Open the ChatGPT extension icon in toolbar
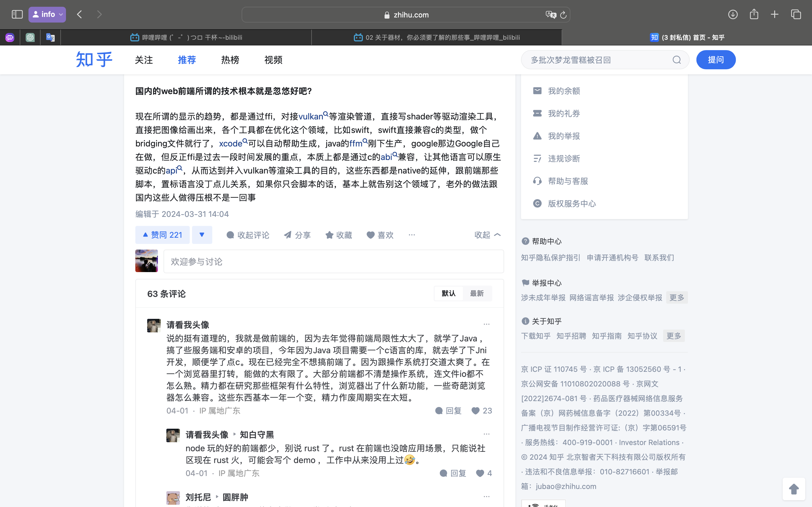 pos(30,37)
